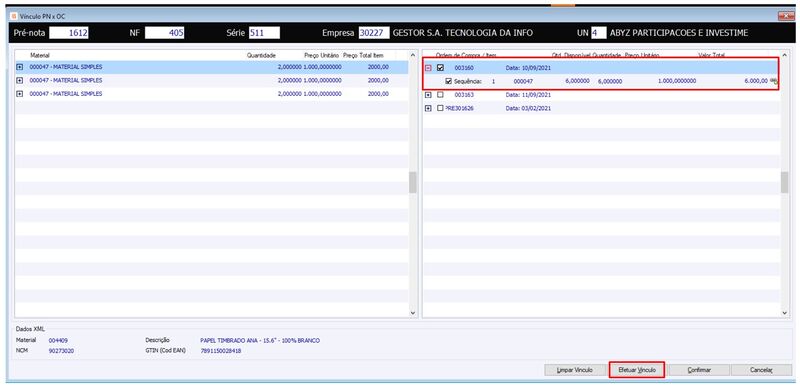The height and width of the screenshot is (389, 800).
Task: Click GTIN value 7891150028418
Action: 221,351
